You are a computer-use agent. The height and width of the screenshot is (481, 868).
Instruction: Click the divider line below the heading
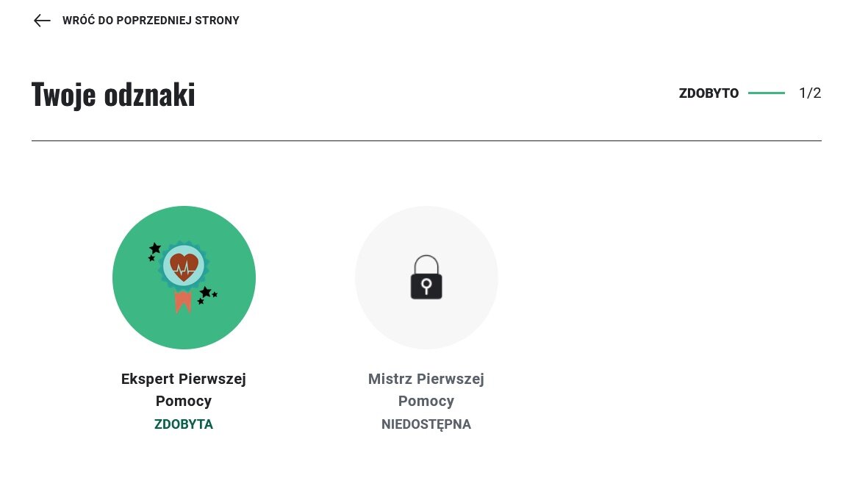426,140
